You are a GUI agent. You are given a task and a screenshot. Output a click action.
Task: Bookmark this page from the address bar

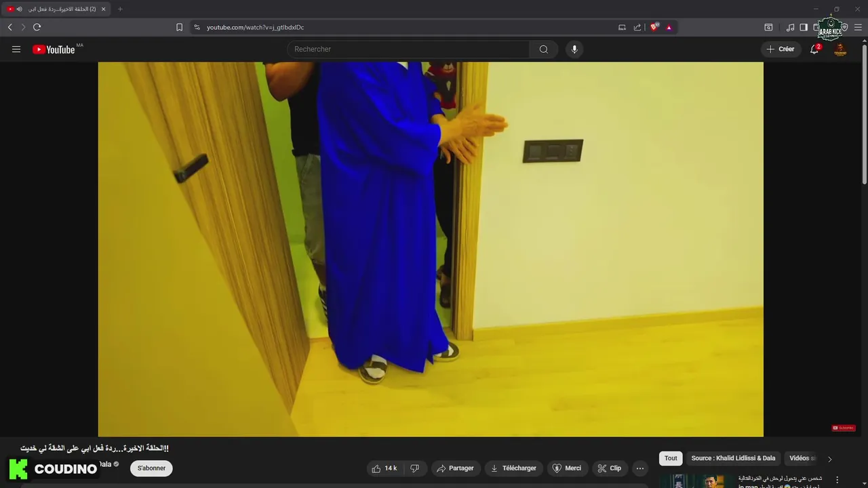tap(179, 27)
